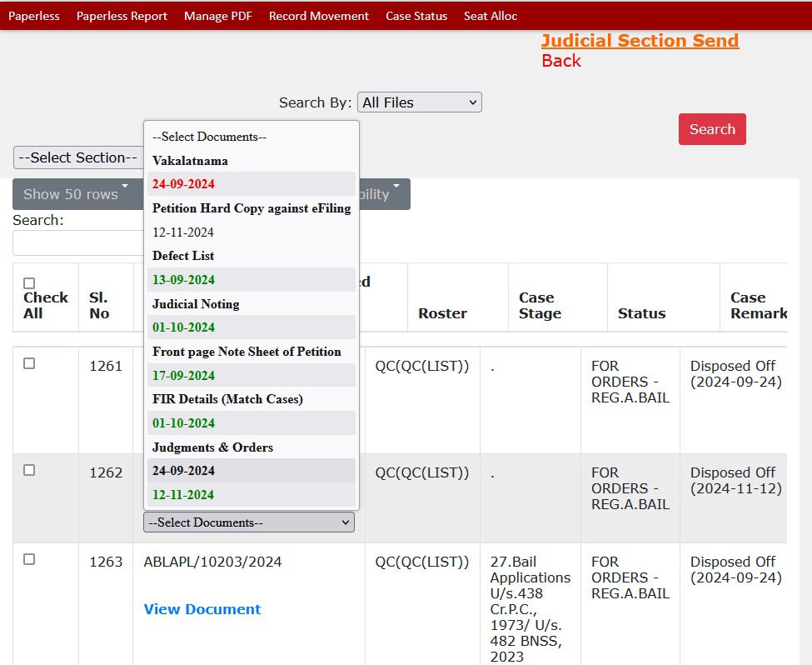Open the Seat Alloc menu item
The image size is (812, 665).
pos(490,16)
